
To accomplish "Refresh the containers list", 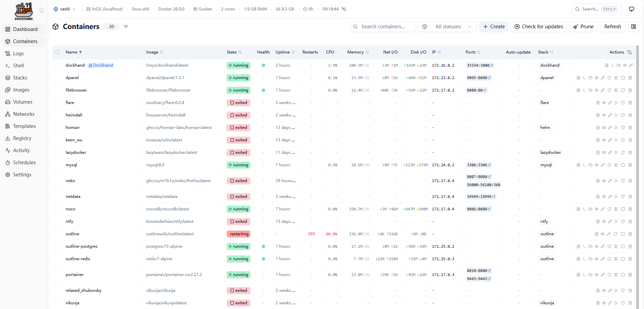I will pos(613,27).
